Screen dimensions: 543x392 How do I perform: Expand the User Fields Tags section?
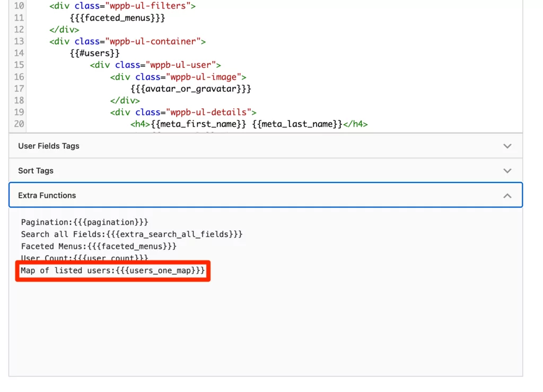click(266, 146)
